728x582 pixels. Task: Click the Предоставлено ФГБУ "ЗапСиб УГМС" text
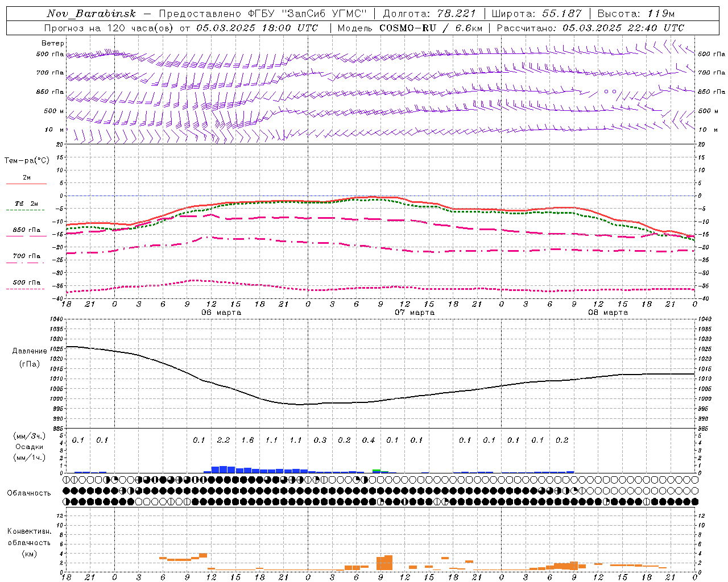(263, 14)
